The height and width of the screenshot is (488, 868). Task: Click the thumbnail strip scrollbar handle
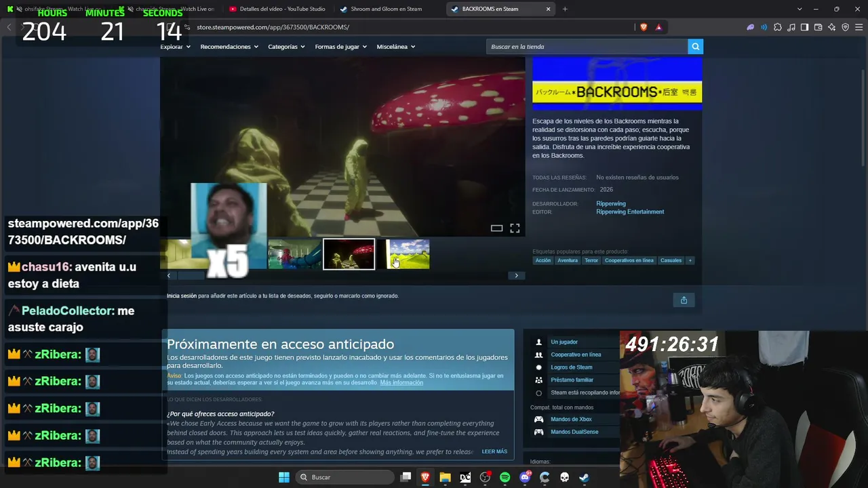[x=191, y=276]
